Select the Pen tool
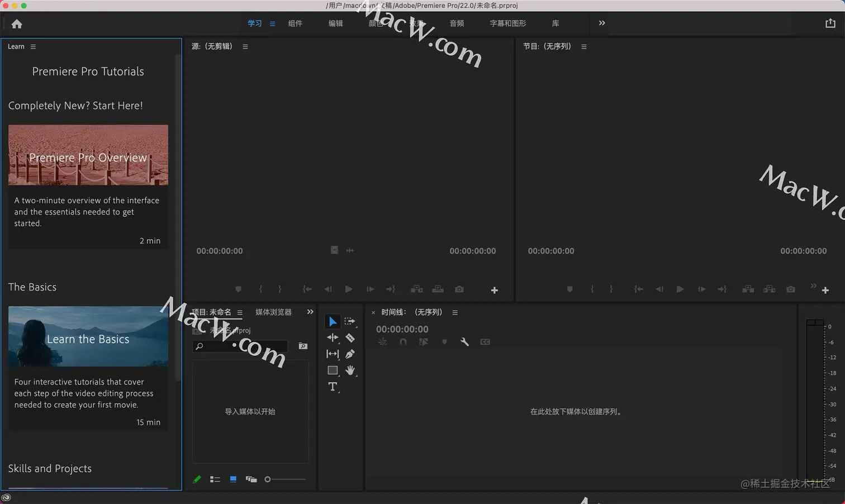This screenshot has height=504, width=845. tap(350, 354)
